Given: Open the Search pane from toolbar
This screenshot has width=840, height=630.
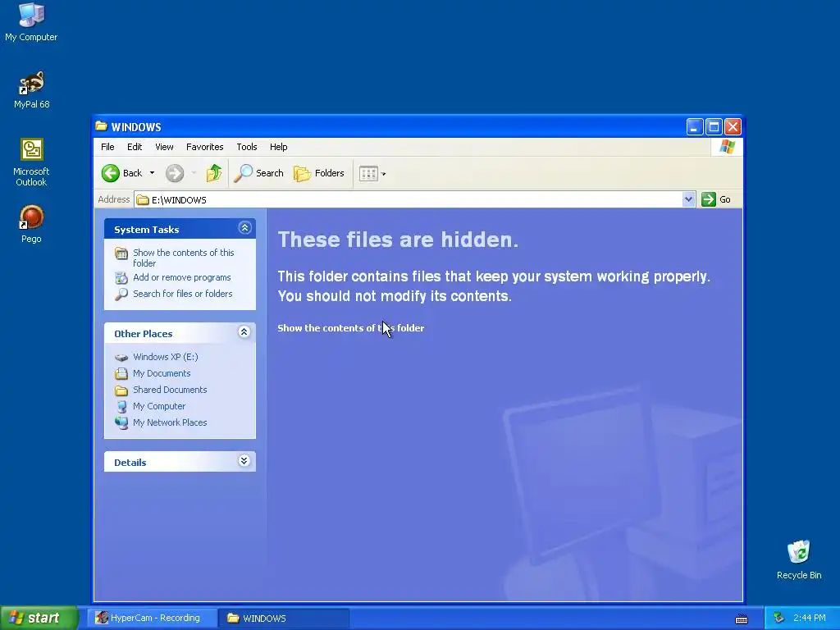Looking at the screenshot, I should [258, 173].
